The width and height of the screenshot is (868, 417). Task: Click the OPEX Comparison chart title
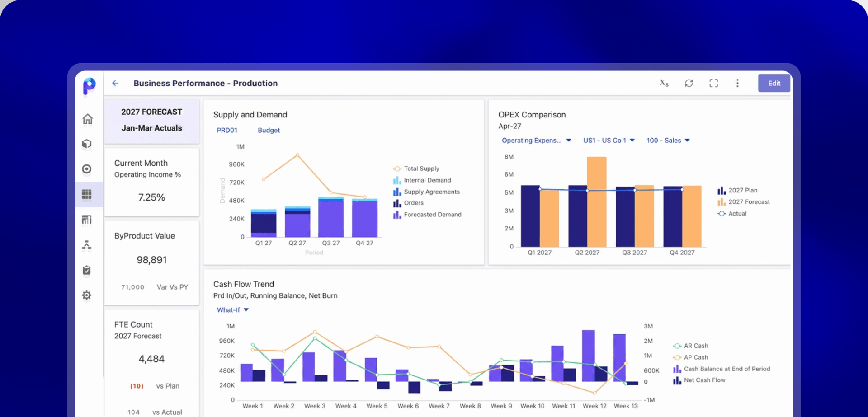[x=532, y=115]
